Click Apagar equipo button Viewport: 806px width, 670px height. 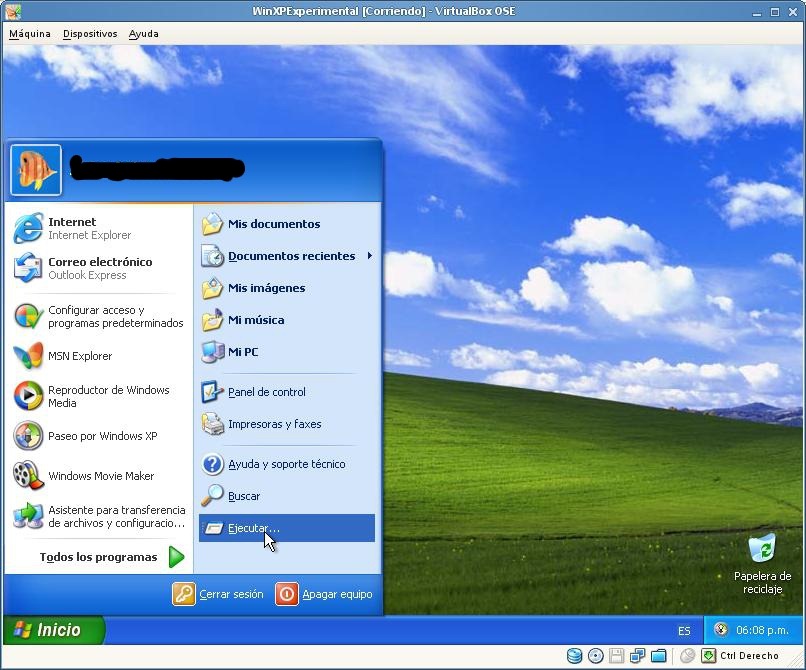324,594
